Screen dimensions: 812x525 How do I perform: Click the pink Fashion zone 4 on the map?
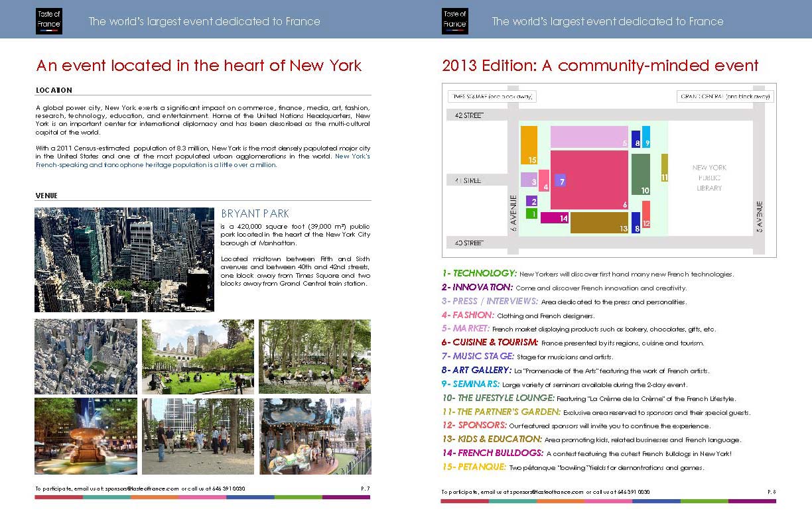(x=544, y=180)
